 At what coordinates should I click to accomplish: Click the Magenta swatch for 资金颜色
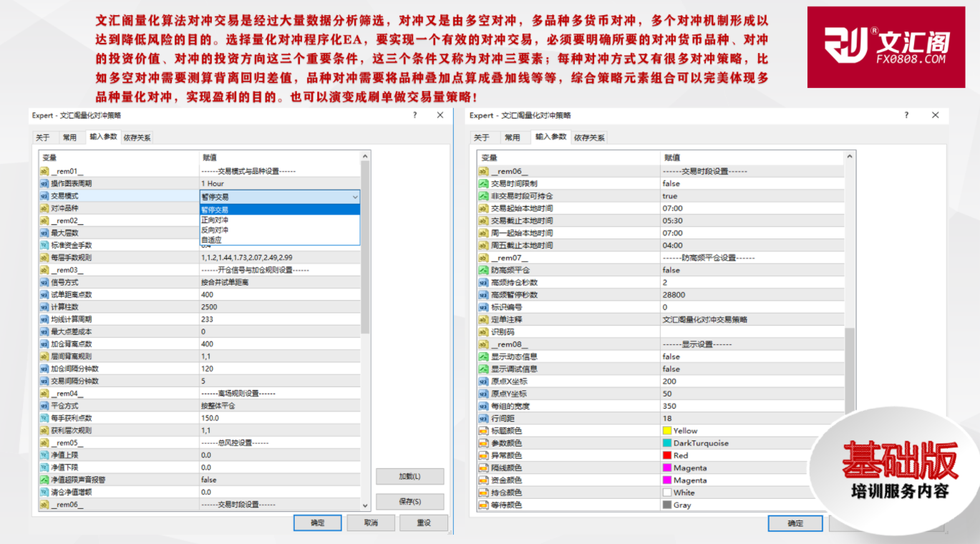[x=667, y=480]
